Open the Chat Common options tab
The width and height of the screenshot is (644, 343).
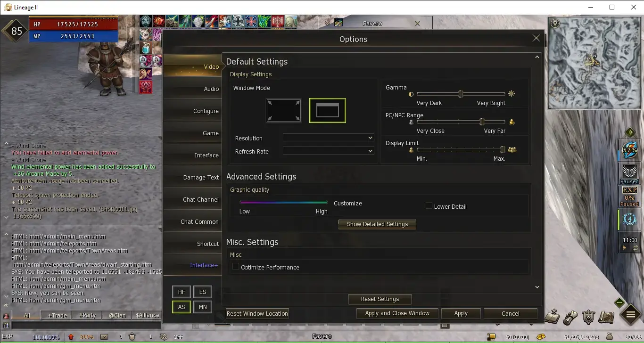[193, 221]
